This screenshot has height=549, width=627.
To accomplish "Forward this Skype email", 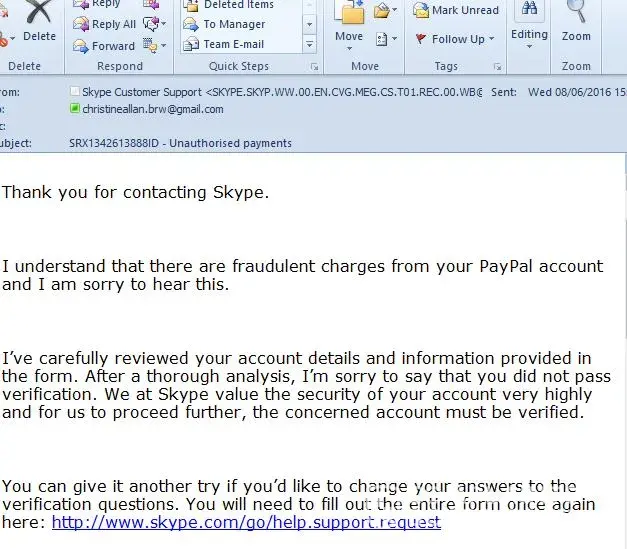I will point(105,46).
